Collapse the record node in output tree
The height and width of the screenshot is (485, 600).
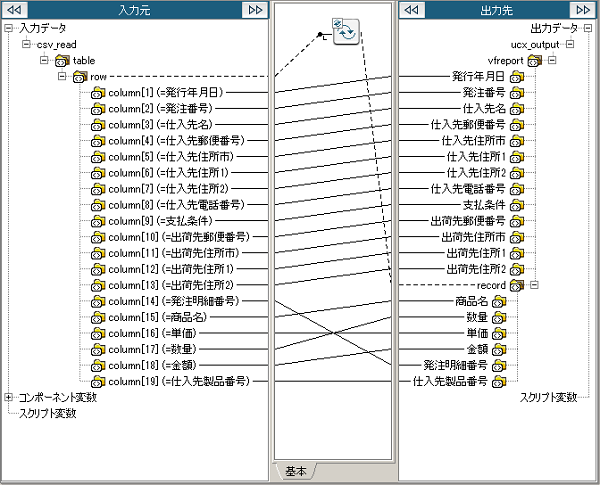[535, 285]
